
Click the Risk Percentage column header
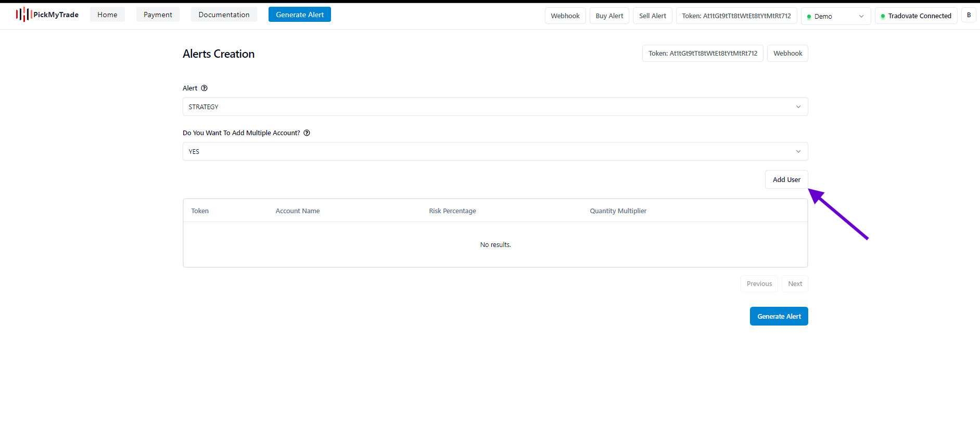click(x=452, y=211)
